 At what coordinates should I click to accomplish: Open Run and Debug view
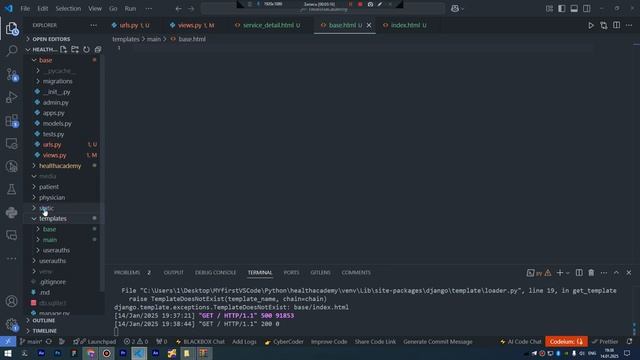tap(11, 97)
